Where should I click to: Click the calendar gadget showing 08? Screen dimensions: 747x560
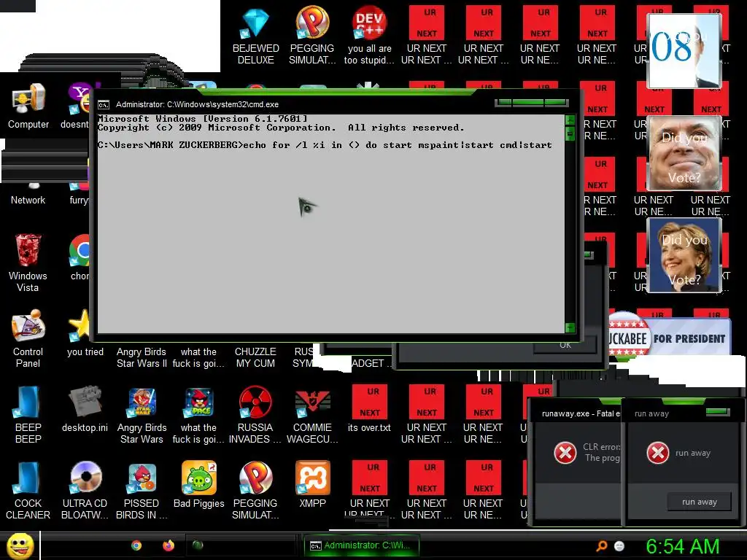point(684,50)
